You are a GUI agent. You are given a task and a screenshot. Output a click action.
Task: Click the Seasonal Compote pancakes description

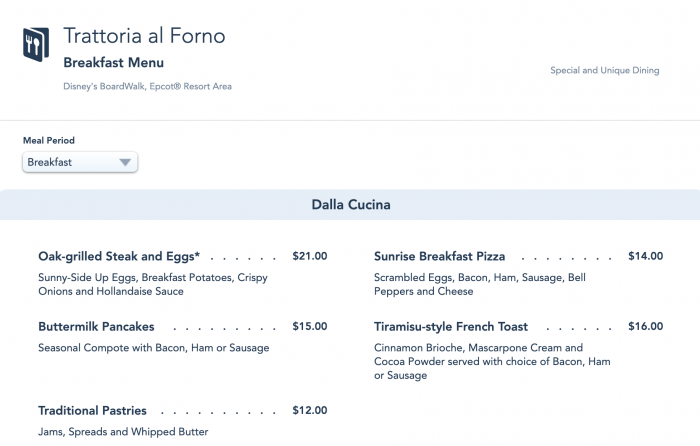pos(153,348)
